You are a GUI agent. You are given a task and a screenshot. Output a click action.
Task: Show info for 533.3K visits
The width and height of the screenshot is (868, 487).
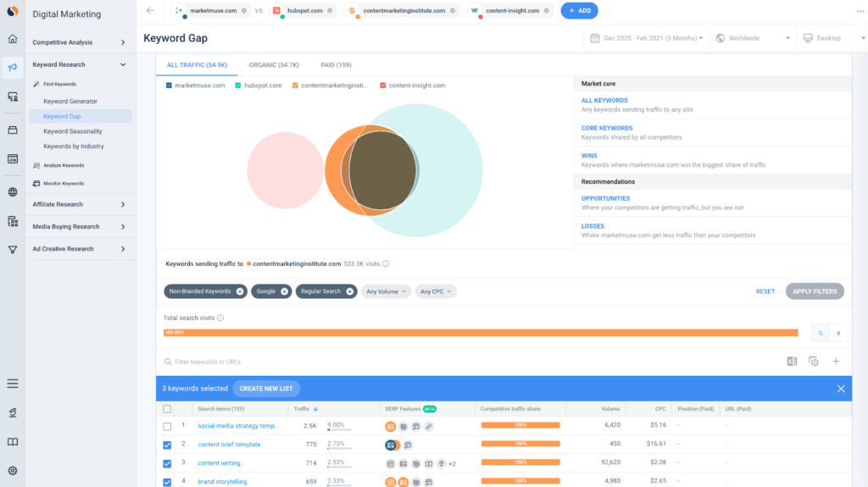tap(386, 264)
